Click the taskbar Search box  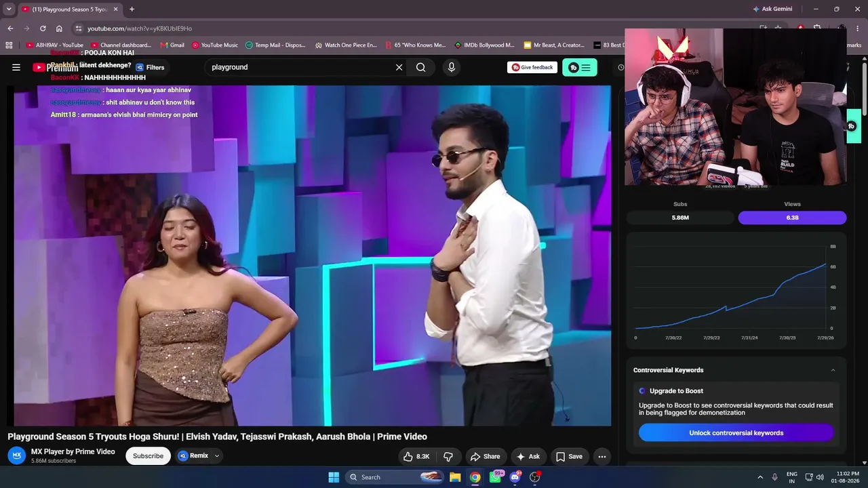(395, 477)
